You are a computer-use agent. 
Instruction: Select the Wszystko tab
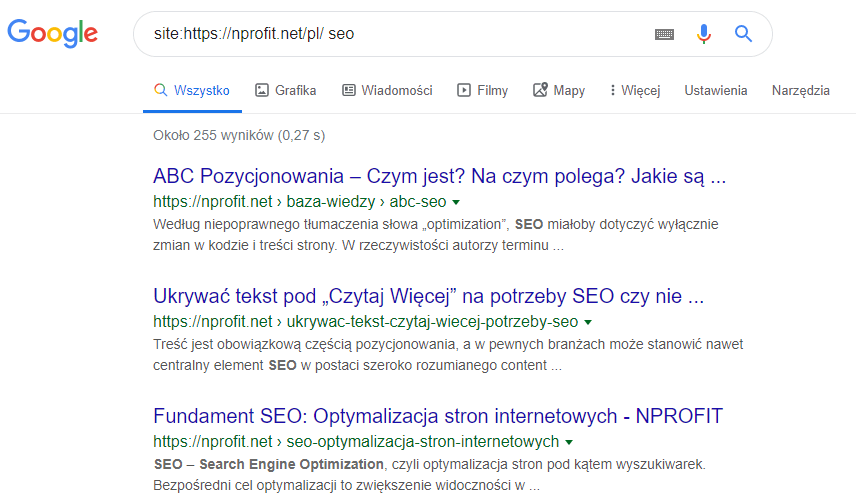(192, 90)
